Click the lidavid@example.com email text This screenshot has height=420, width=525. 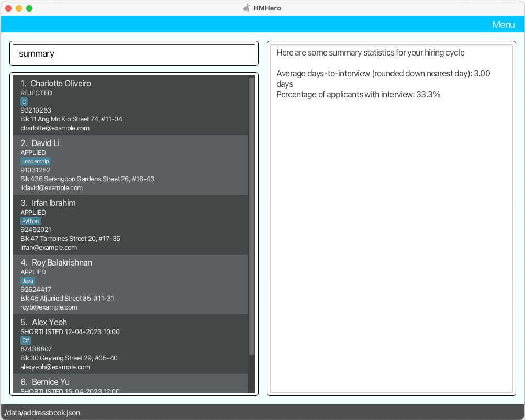pos(51,187)
